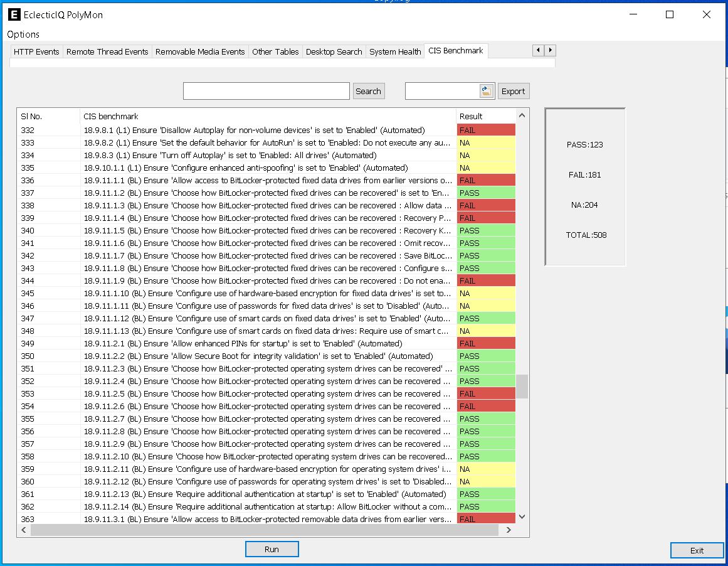728x566 pixels.
Task: Click the search input field
Action: tap(266, 90)
